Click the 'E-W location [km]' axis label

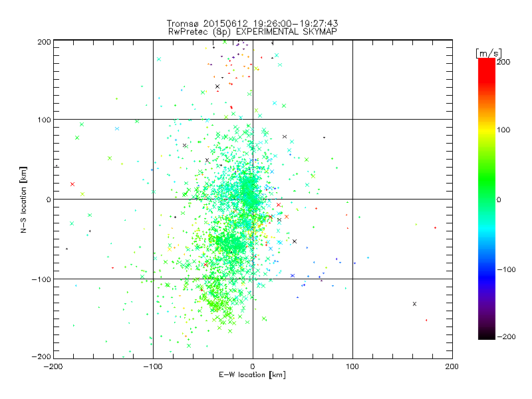pos(252,374)
